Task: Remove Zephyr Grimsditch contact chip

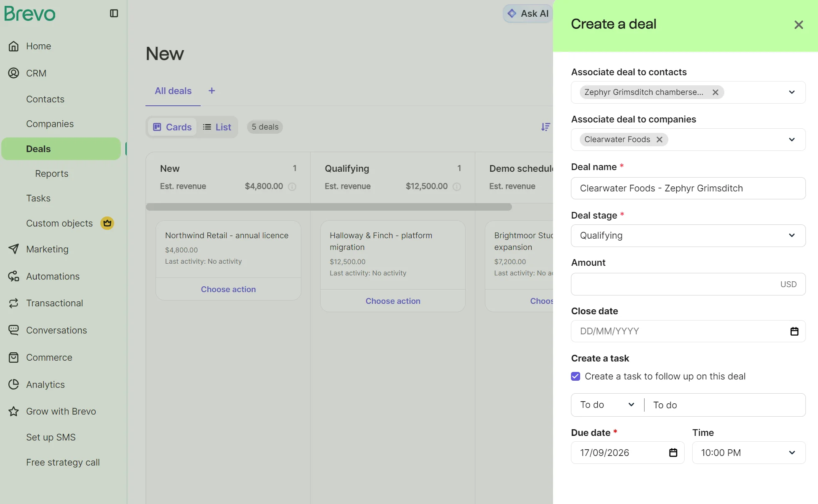Action: (x=716, y=92)
